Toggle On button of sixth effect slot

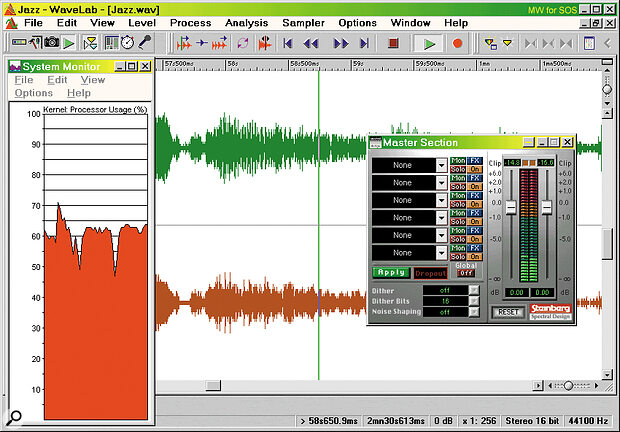[474, 257]
